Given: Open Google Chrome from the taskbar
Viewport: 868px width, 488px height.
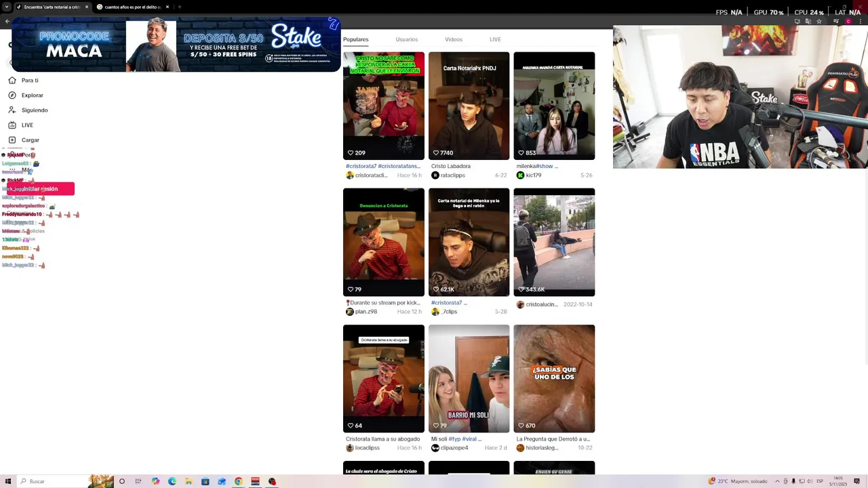Looking at the screenshot, I should pos(239,481).
